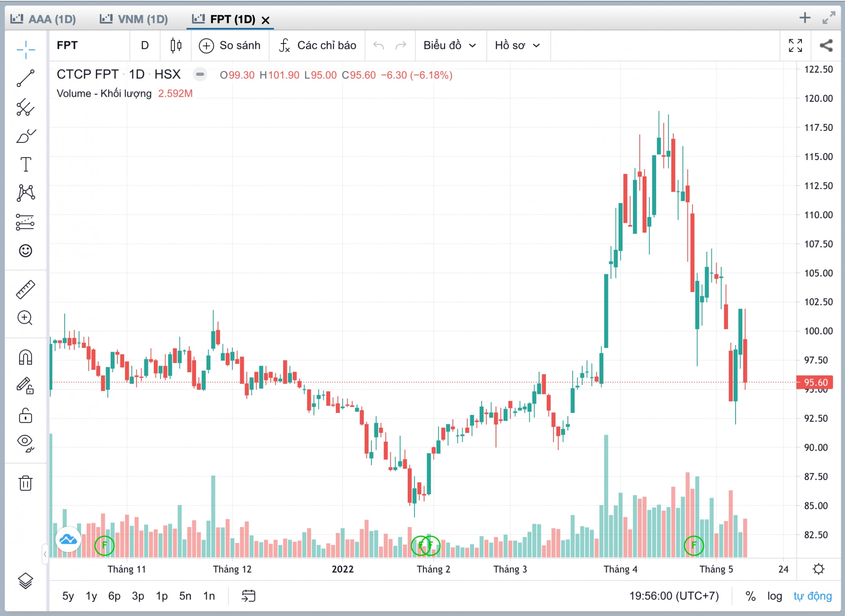The width and height of the screenshot is (845, 616).
Task: Select the brush drawing tool
Action: coord(25,136)
